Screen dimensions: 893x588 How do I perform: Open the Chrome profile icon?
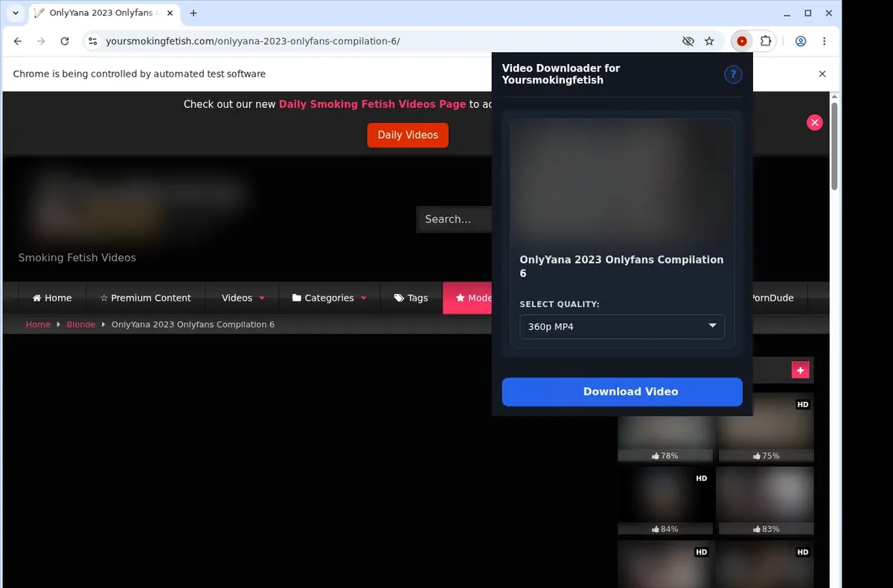tap(801, 41)
